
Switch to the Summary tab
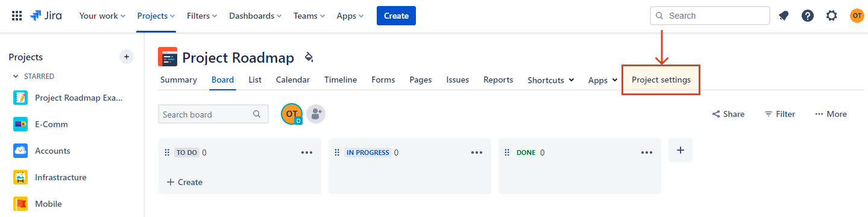178,80
